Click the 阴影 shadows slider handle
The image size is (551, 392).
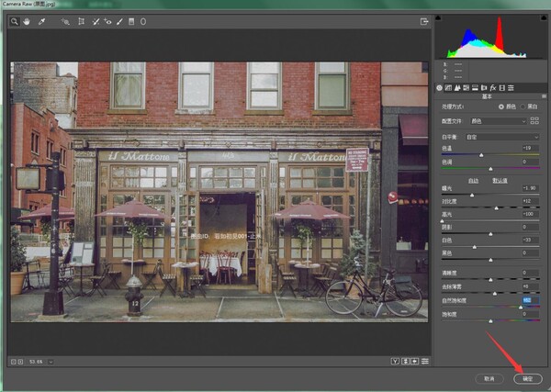(x=491, y=234)
